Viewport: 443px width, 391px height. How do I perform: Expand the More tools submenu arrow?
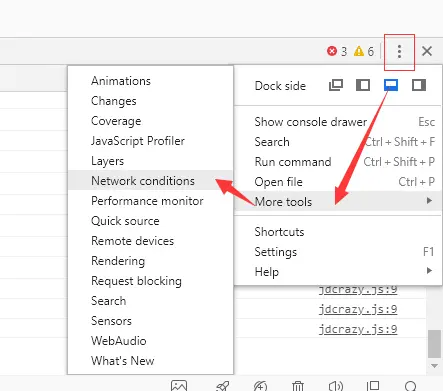pos(429,201)
